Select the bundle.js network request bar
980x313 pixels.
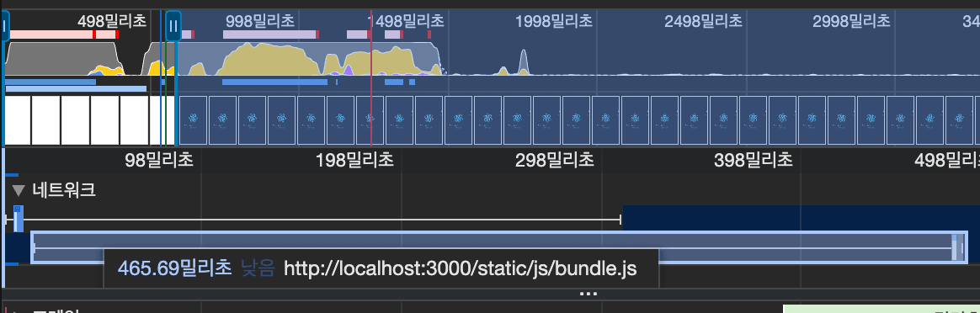click(x=498, y=247)
